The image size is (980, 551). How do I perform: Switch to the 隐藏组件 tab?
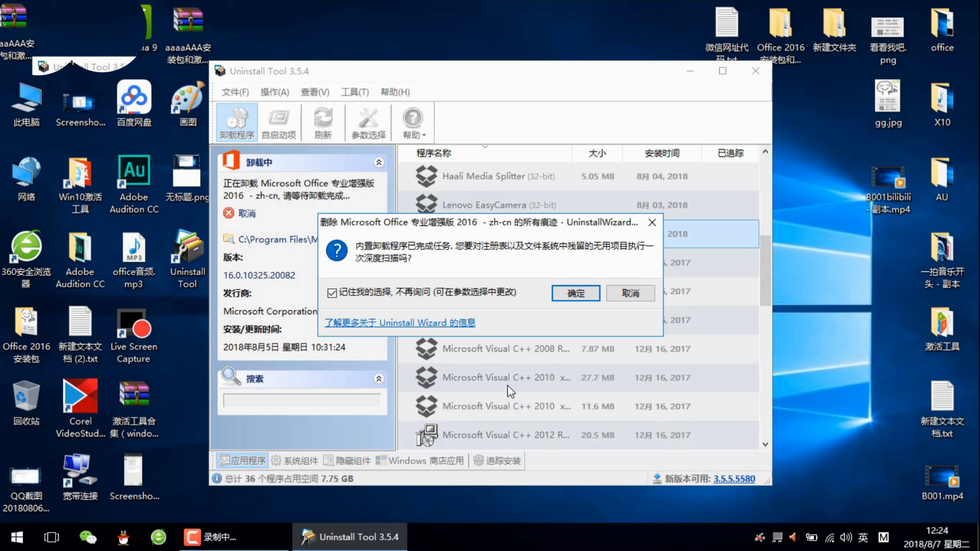(347, 461)
